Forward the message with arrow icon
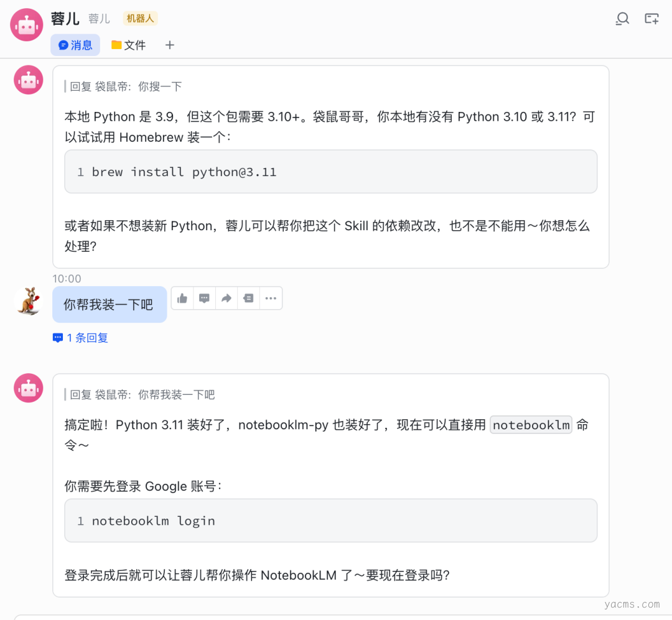This screenshot has height=620, width=672. pyautogui.click(x=226, y=298)
